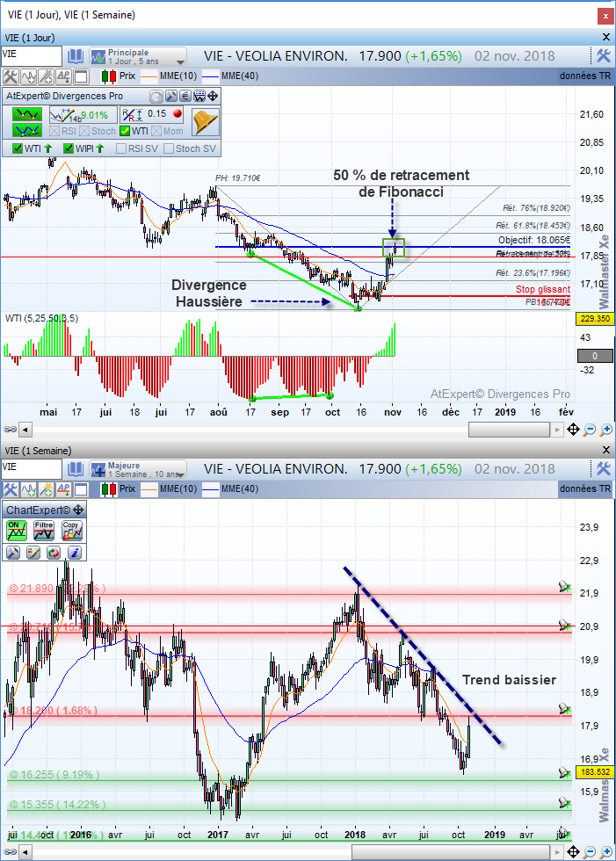Click the link chain icon below the daily chart

click(10, 430)
